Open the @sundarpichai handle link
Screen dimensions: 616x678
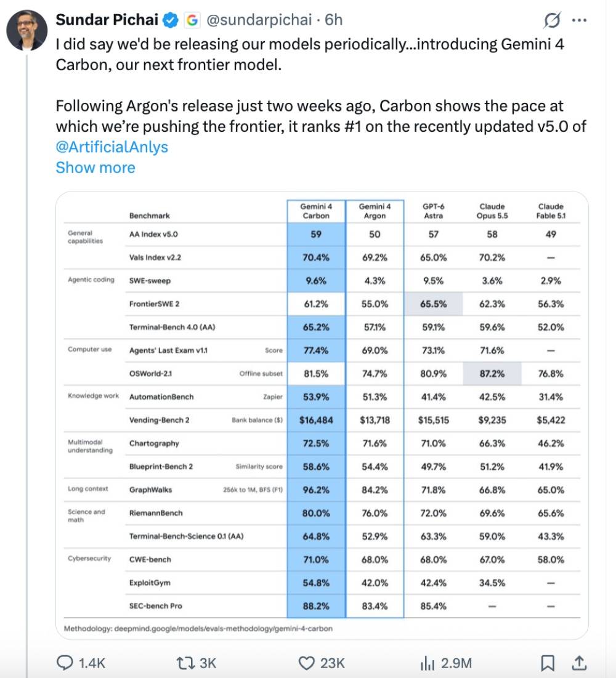[x=259, y=20]
